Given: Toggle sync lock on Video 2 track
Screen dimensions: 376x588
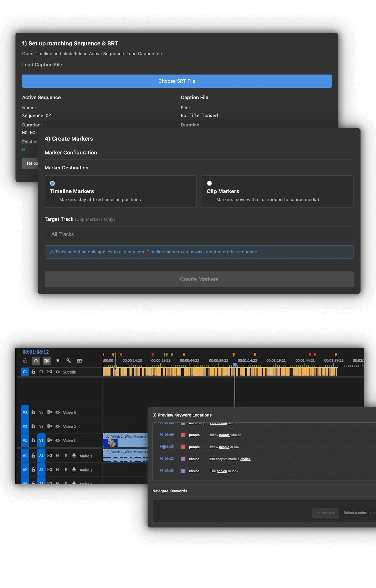Looking at the screenshot, I should 49,426.
